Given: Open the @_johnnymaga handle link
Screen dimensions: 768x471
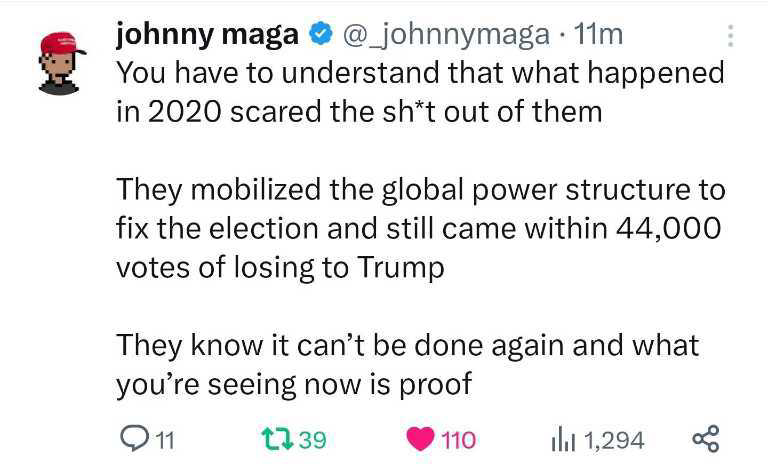Looking at the screenshot, I should click(446, 35).
